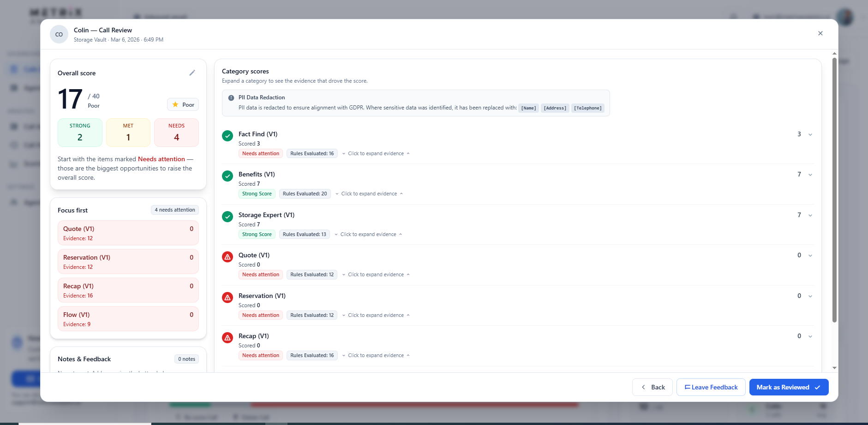
Task: Open evidence via Recap's Click to expand link
Action: 376,355
